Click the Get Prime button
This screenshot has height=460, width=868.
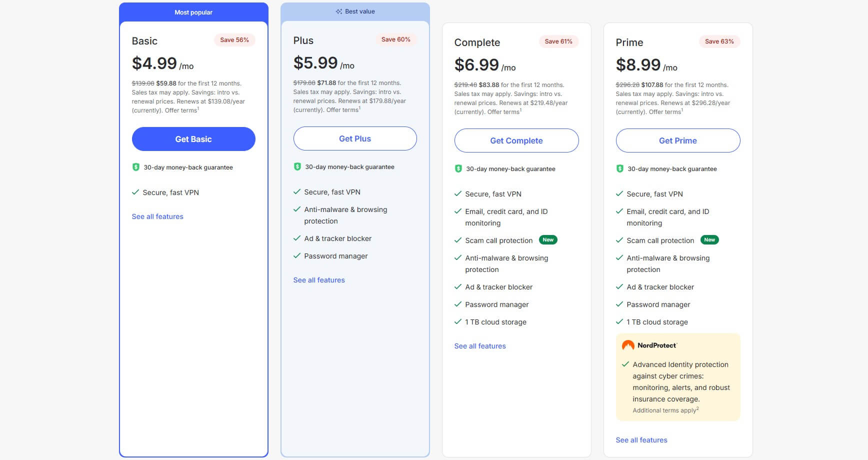click(x=677, y=140)
